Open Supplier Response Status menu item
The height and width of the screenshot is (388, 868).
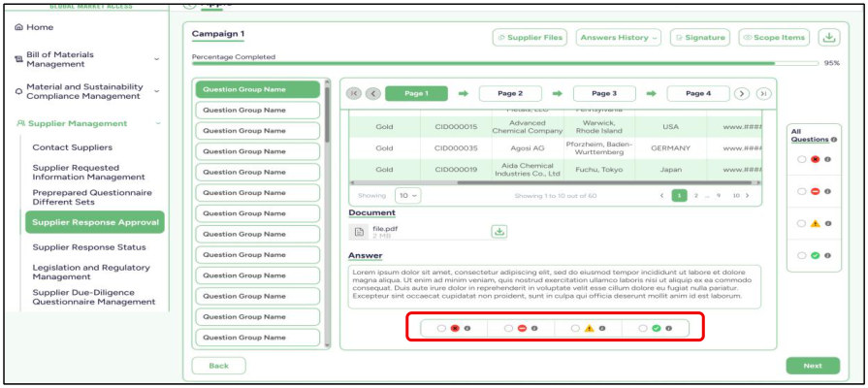pyautogui.click(x=89, y=246)
